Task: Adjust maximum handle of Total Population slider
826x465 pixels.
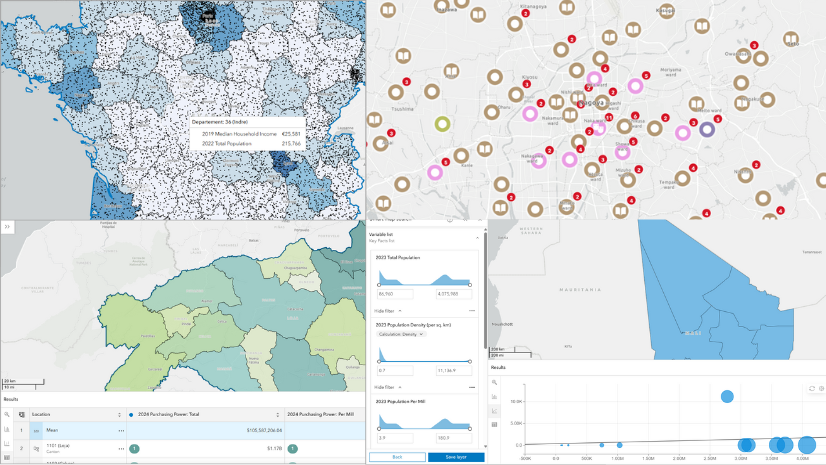Action: point(469,285)
